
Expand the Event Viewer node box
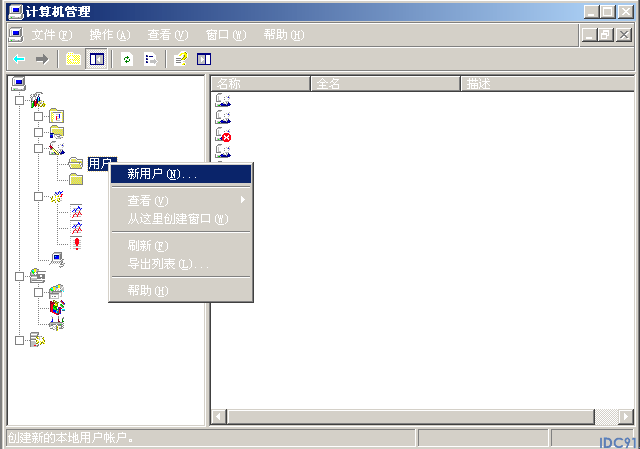(x=38, y=116)
